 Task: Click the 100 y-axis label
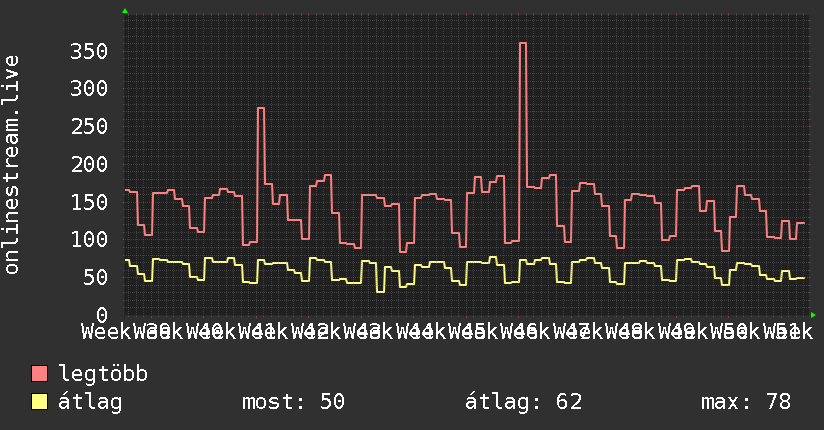click(x=89, y=240)
